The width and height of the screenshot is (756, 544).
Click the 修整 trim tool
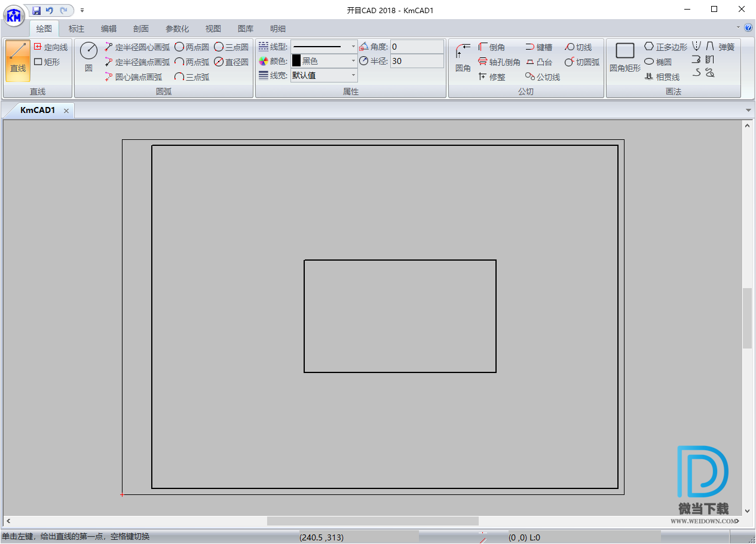click(492, 77)
